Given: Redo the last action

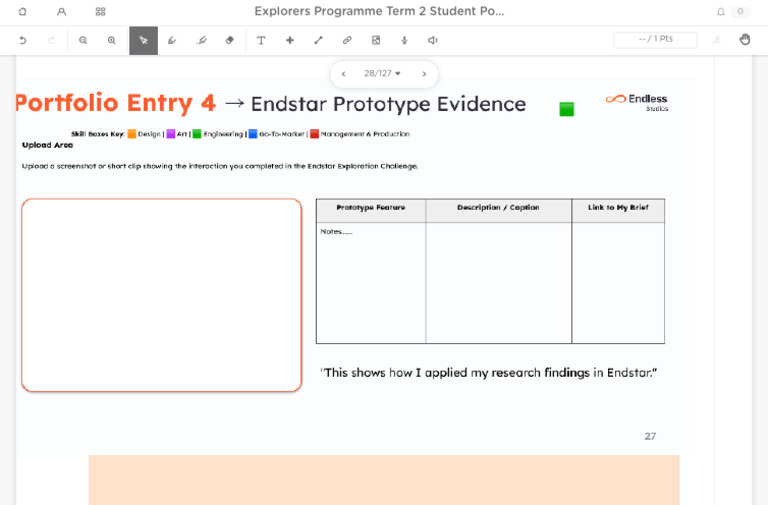Looking at the screenshot, I should tap(51, 40).
